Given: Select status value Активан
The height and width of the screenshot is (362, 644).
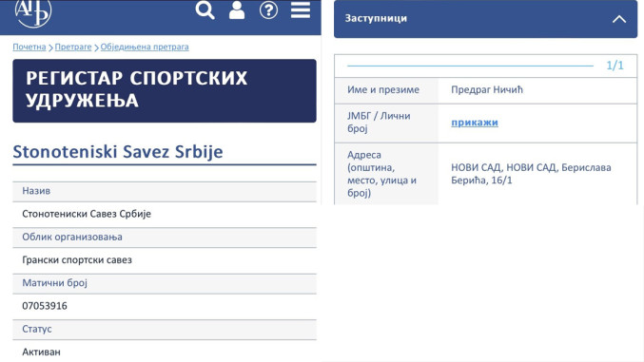Looking at the screenshot, I should [41, 352].
